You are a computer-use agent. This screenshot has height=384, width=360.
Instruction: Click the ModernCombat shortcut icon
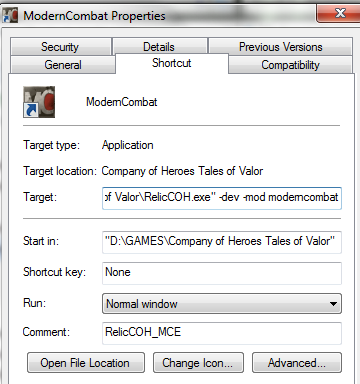tap(39, 102)
